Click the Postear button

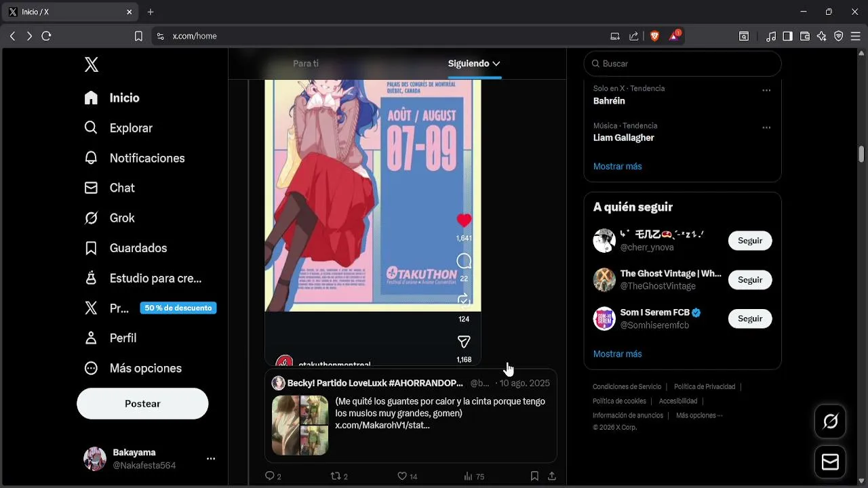[142, 403]
